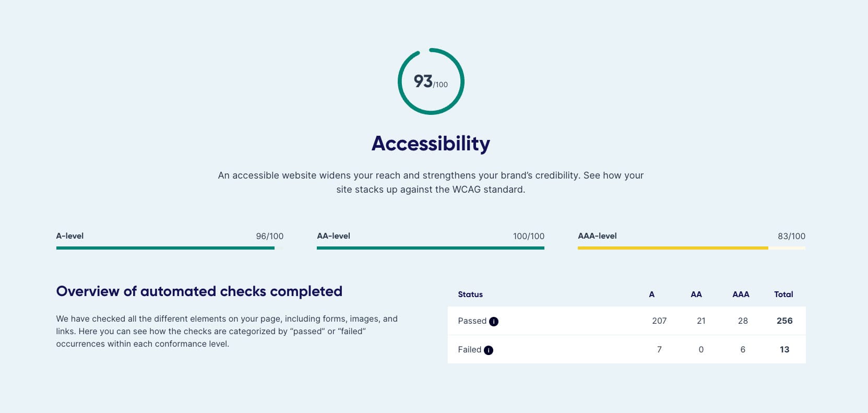Click the Total column header
Screen dimensions: 868x413
point(783,294)
